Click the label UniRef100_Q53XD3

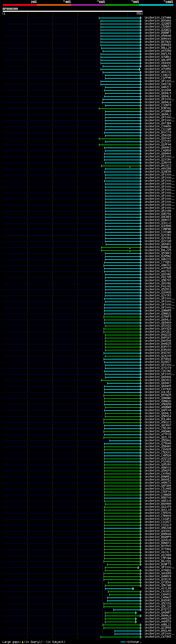click(158, 326)
